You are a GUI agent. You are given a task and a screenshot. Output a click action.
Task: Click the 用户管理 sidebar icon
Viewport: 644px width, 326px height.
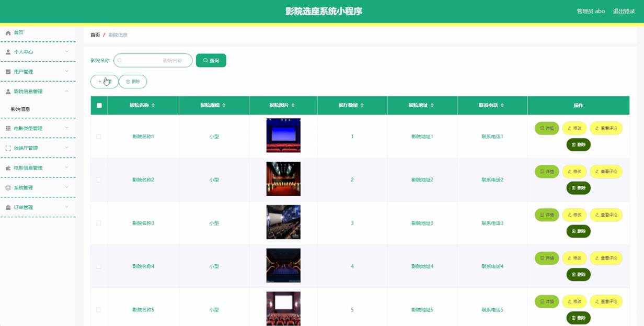(8, 72)
